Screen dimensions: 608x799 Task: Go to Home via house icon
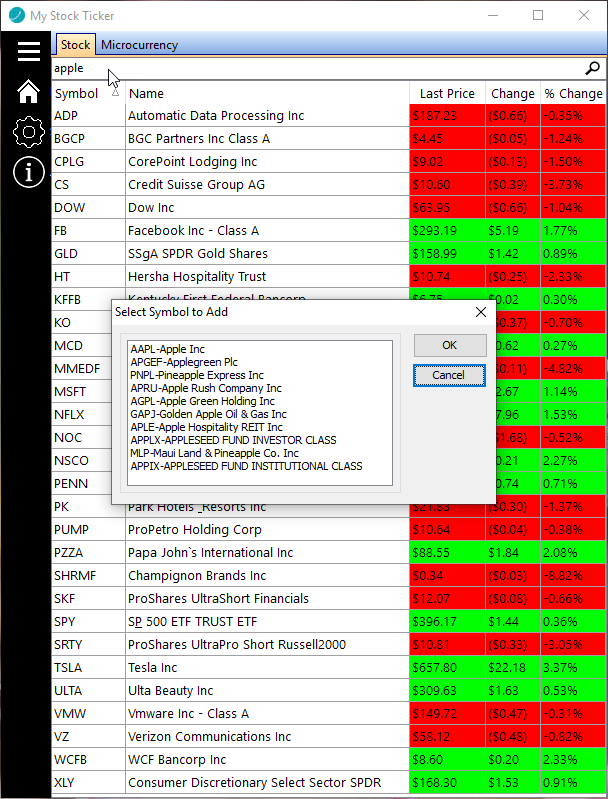[x=29, y=92]
